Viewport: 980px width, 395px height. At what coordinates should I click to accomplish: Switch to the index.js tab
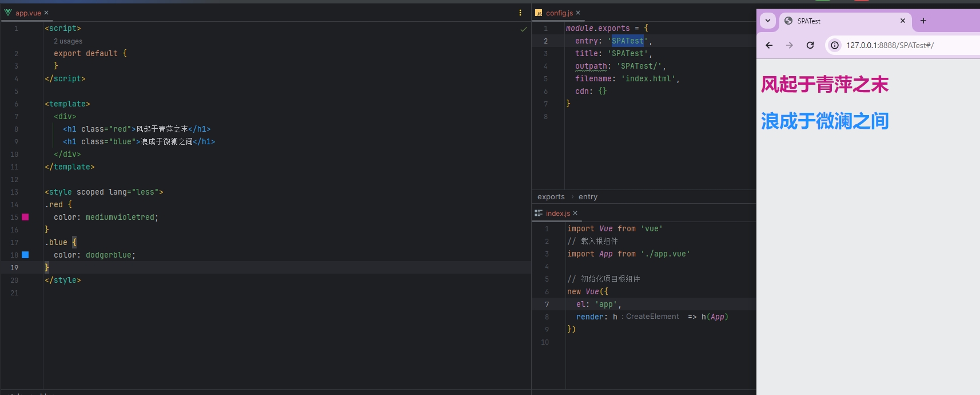click(x=557, y=213)
